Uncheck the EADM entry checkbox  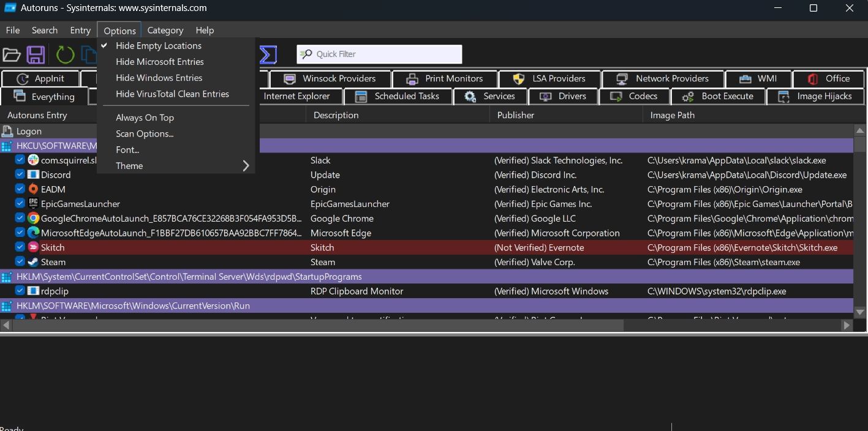pos(20,189)
